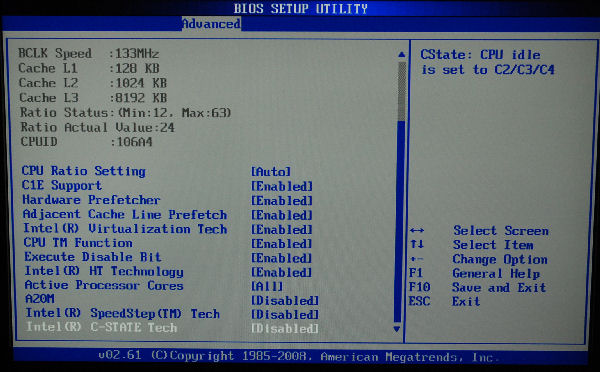Click the CState help description text
Screen dimensions: 600x372
[488, 62]
